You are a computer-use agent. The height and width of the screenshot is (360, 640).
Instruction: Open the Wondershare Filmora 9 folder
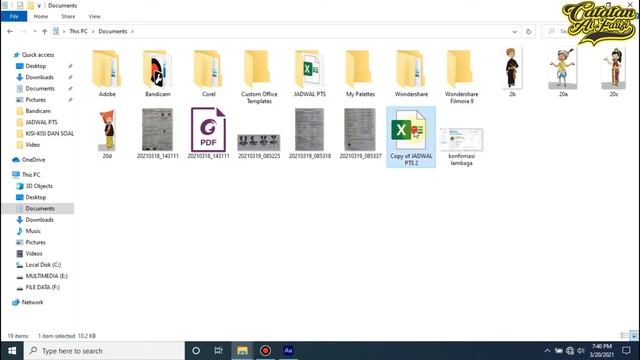point(461,77)
